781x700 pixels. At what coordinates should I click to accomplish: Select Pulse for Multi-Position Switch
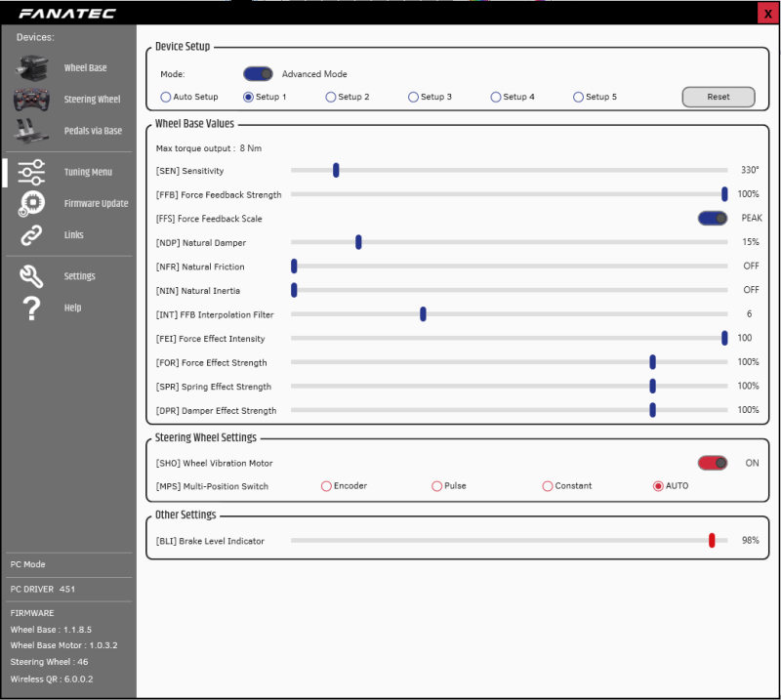(436, 486)
